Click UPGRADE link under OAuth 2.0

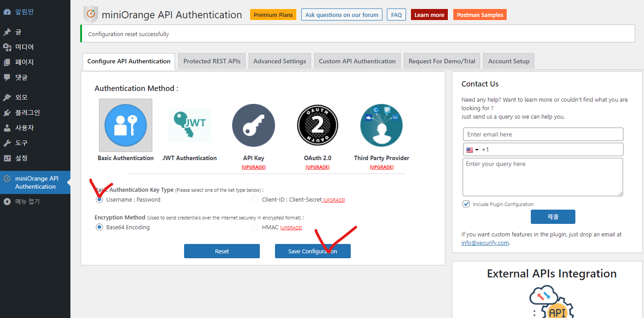317,167
